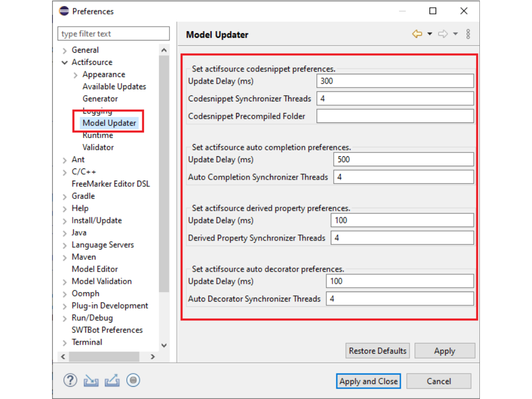This screenshot has height=399, width=532.
Task: Click the type filter text box
Action: coord(114,34)
